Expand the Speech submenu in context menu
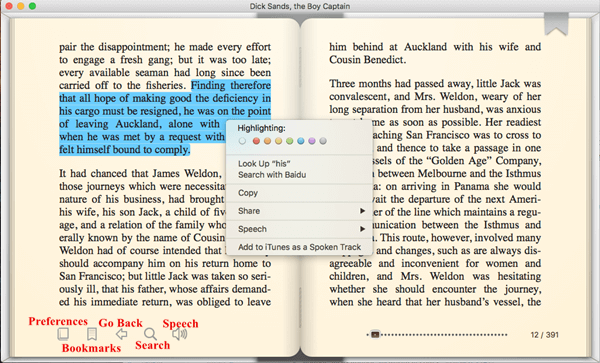 (x=299, y=229)
